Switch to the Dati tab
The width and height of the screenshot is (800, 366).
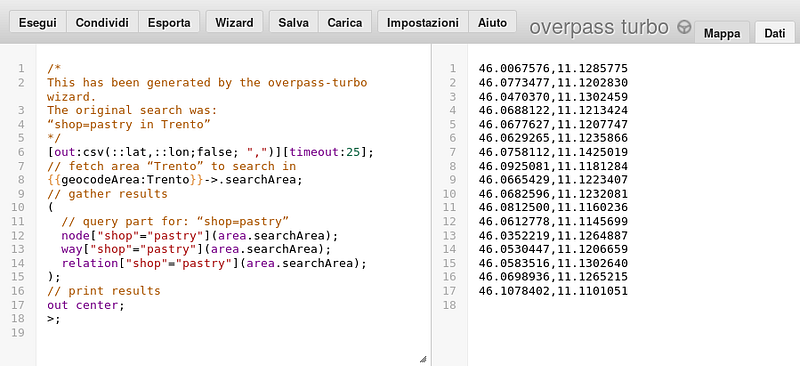tap(774, 34)
